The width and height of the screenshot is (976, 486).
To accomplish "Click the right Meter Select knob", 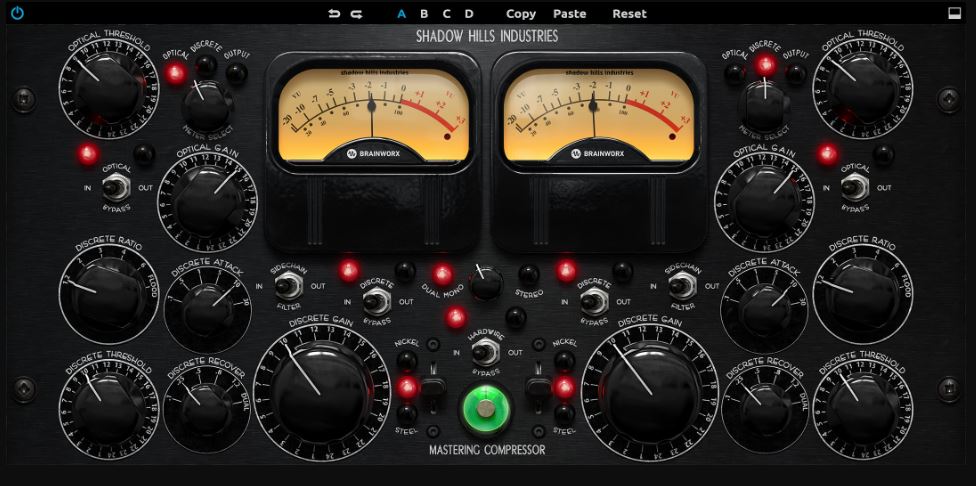I will 763,106.
